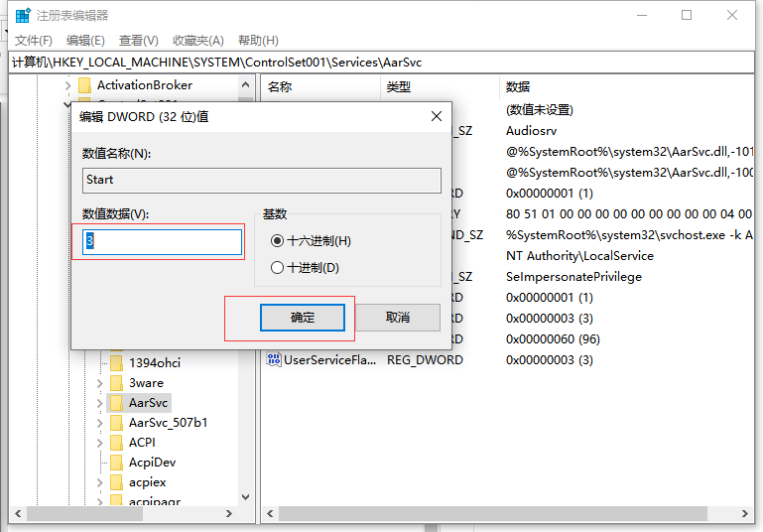Close the Edit DWORD dialog
Screen dimensions: 763x532
pos(437,116)
